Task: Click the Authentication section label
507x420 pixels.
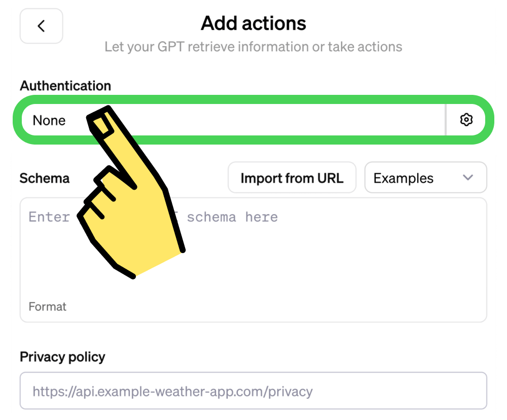Action: point(65,86)
